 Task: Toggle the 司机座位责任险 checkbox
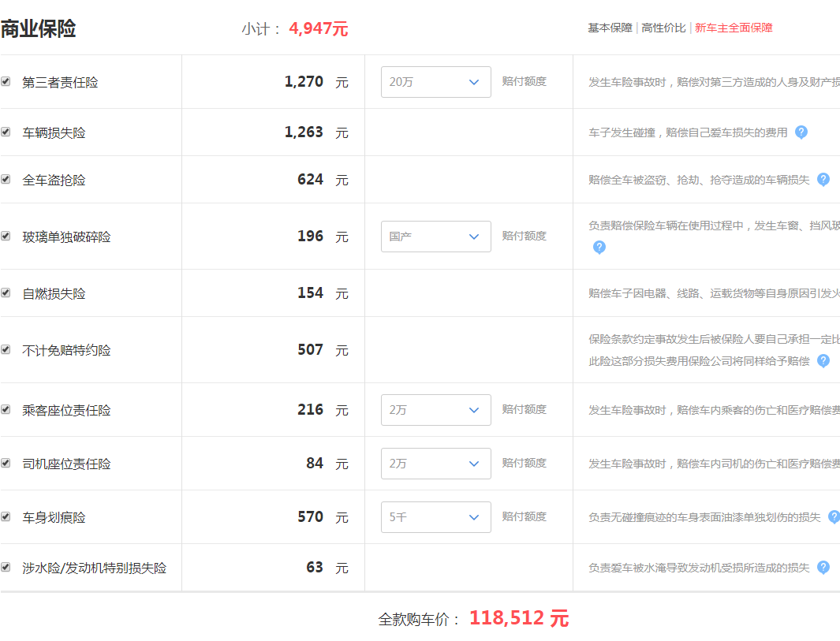tap(6, 463)
